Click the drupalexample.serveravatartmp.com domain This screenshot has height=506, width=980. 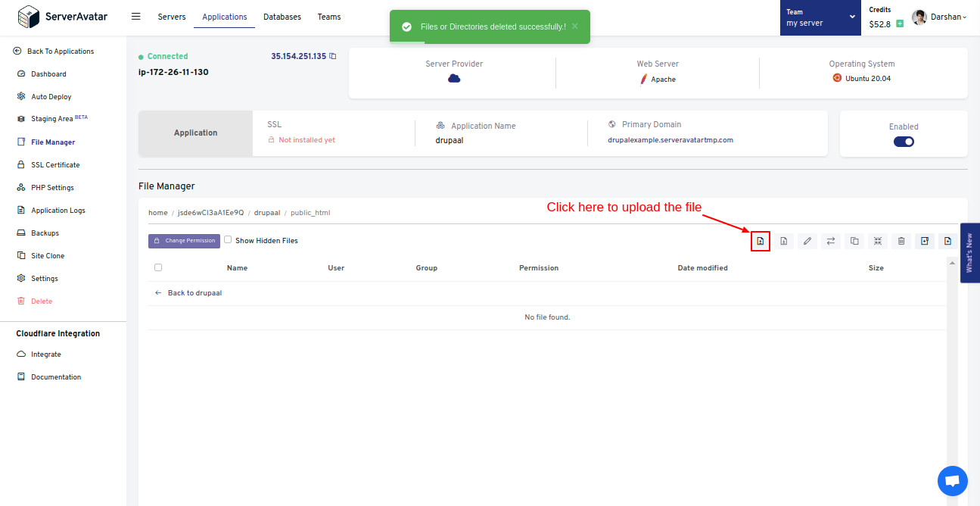tap(670, 140)
